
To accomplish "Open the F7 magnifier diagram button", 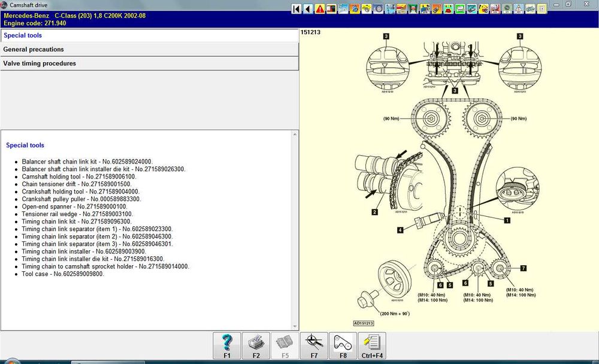I will click(314, 345).
